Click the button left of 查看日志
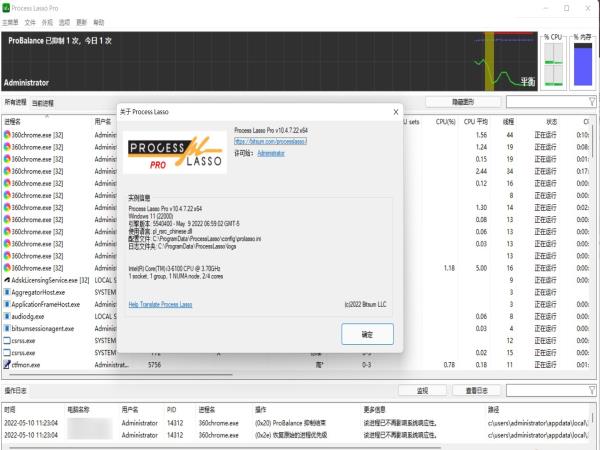Screen dimensions: 600x450 (422, 390)
